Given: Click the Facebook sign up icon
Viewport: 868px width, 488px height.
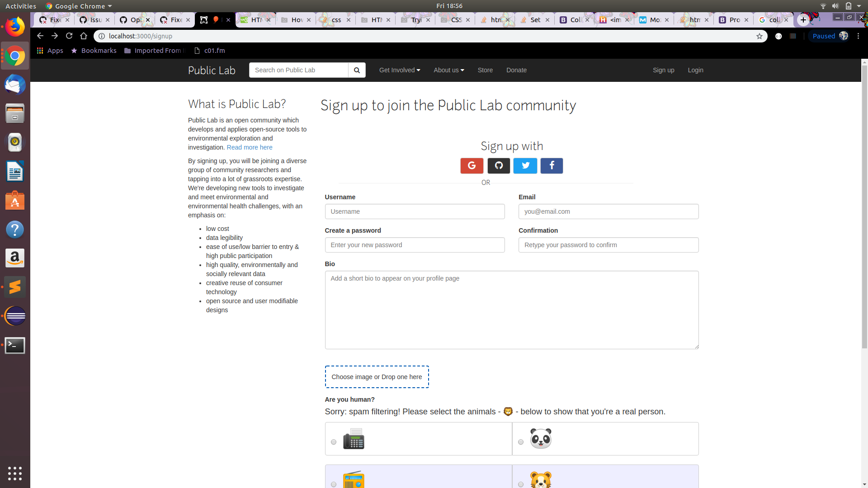Looking at the screenshot, I should click(x=552, y=166).
